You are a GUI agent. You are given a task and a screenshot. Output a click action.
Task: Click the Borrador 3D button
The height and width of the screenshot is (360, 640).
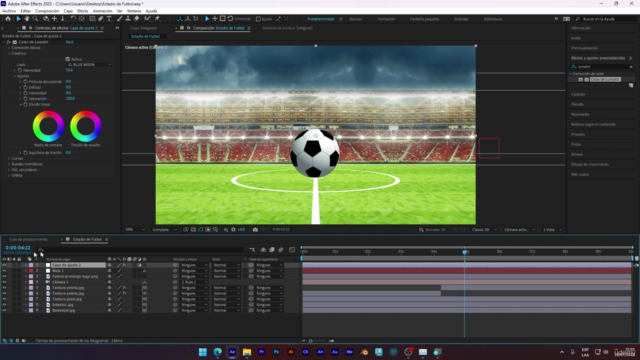point(432,229)
